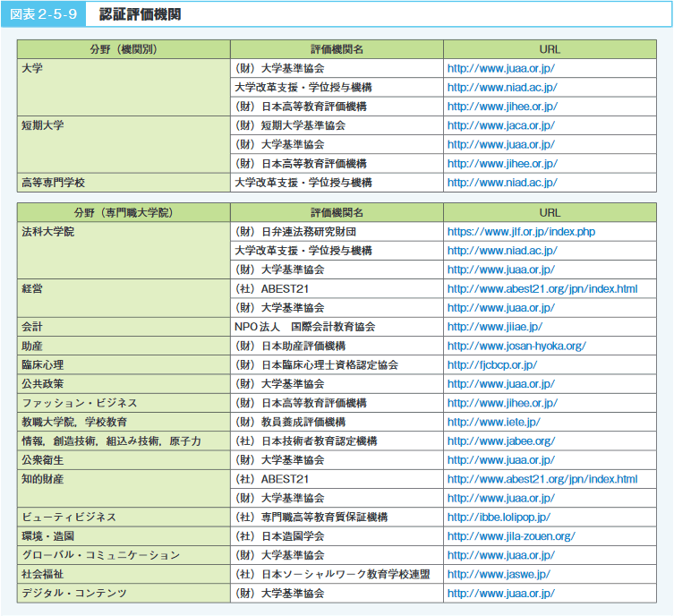Select the （社）日本ソーシャルワーク教育学校連盟 cell
Screen dimensions: 674x616
[337, 574]
